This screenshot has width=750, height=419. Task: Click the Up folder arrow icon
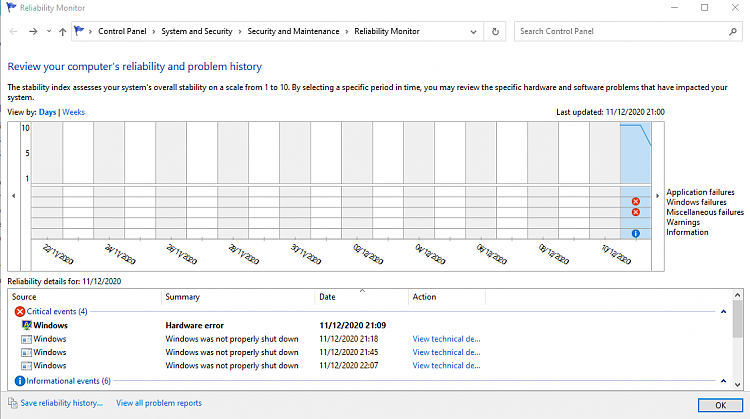[x=63, y=32]
